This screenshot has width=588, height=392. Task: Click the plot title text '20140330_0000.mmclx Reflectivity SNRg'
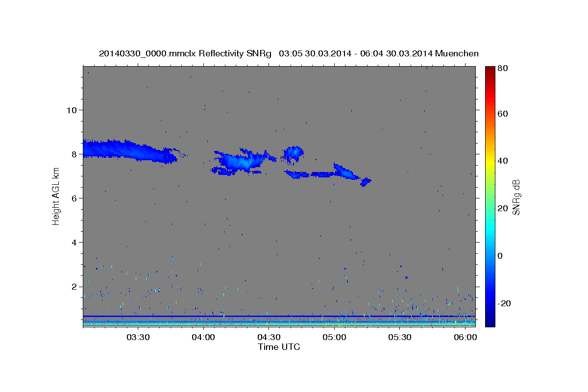(x=185, y=53)
